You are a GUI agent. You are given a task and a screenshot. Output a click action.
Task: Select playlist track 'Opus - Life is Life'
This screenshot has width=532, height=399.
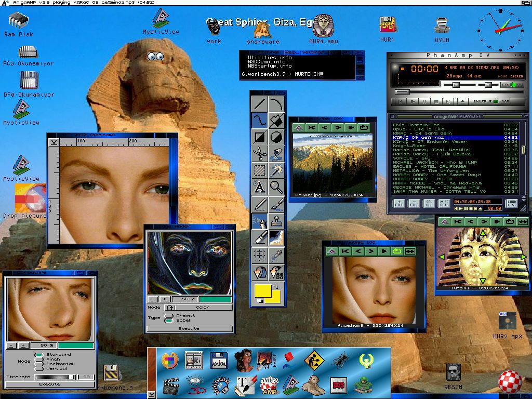(x=455, y=129)
